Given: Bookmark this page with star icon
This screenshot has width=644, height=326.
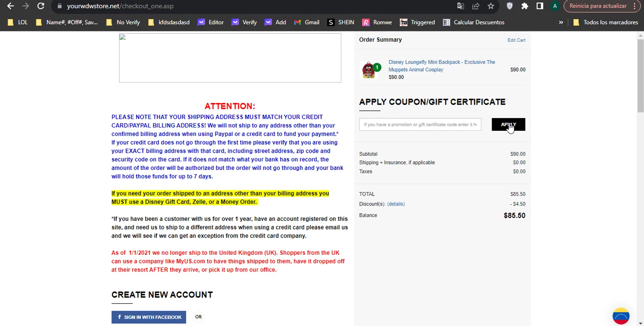Looking at the screenshot, I should point(491,6).
